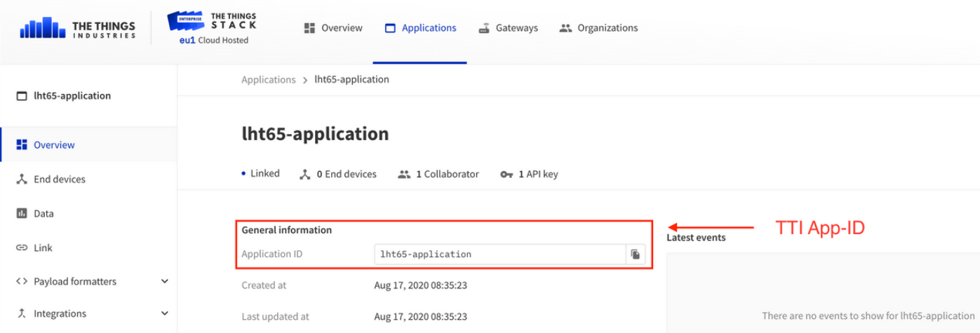Click the Integrations merge icon

tap(22, 313)
